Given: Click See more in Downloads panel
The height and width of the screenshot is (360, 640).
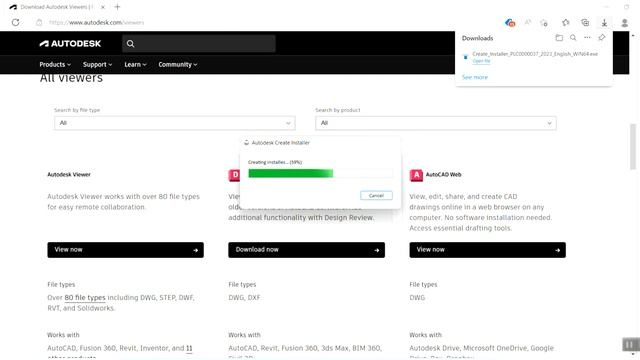Looking at the screenshot, I should [475, 77].
